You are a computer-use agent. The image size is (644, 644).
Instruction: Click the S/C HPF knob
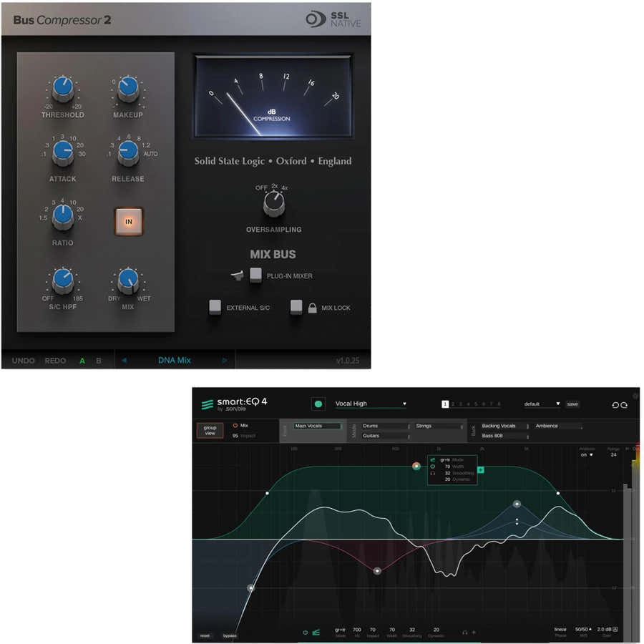pyautogui.click(x=63, y=281)
